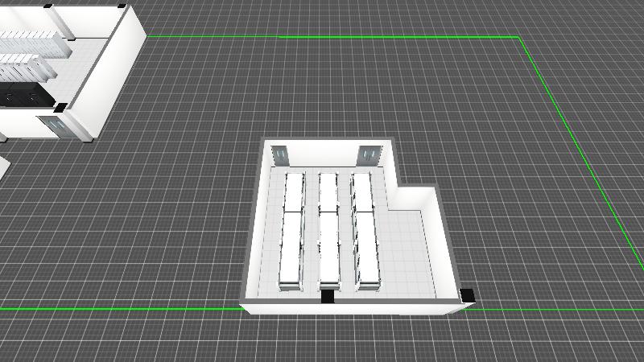Image resolution: width=644 pixels, height=362 pixels.
Task: Click the middle row of server racks
Action: click(x=328, y=233)
